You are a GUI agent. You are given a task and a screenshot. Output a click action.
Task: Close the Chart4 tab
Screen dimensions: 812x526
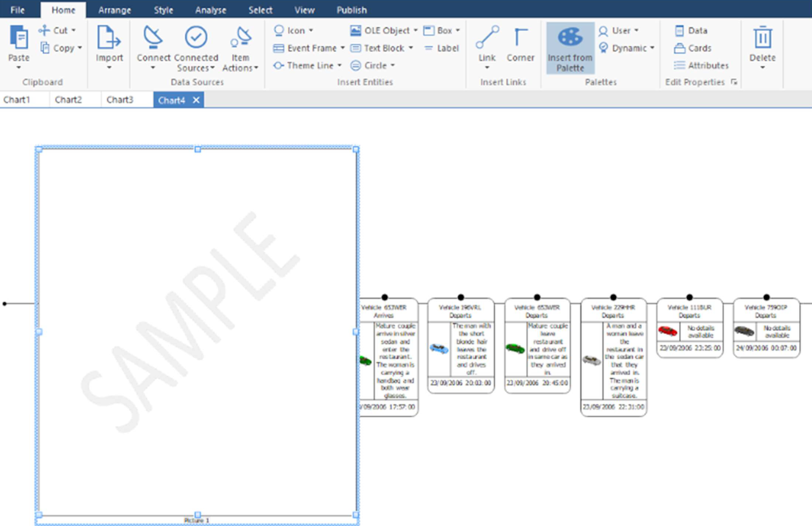(x=196, y=99)
